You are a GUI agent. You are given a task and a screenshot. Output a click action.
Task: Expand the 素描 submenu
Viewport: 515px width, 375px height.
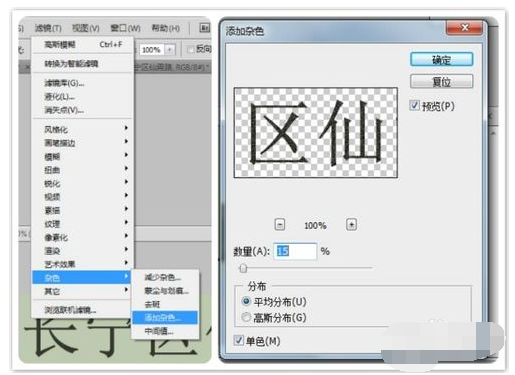click(83, 210)
